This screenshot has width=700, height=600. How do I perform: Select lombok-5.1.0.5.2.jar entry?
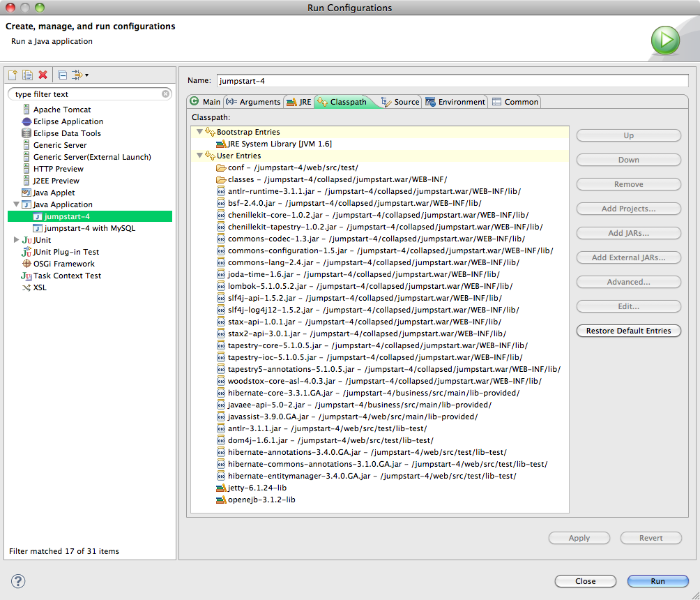(364, 286)
